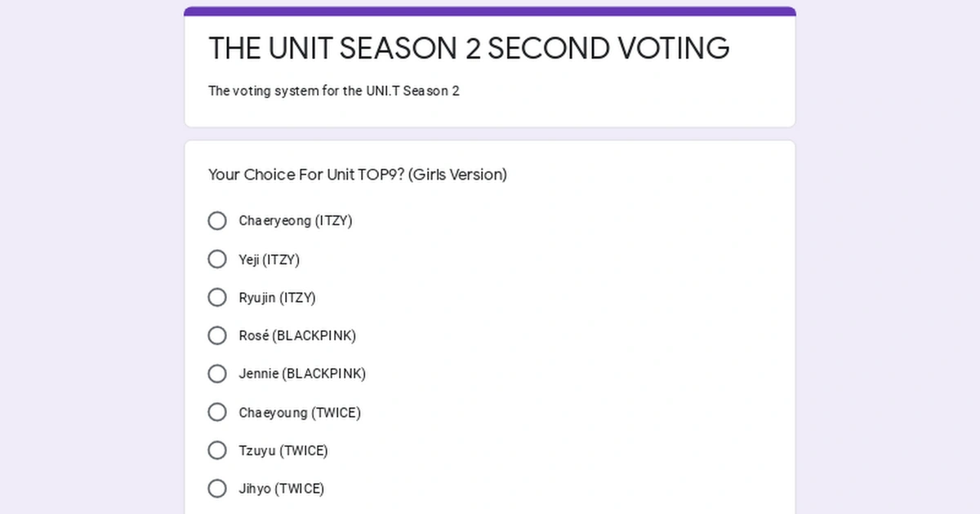The image size is (980, 514).
Task: Click the Yeji (ITZY) label text
Action: (269, 259)
